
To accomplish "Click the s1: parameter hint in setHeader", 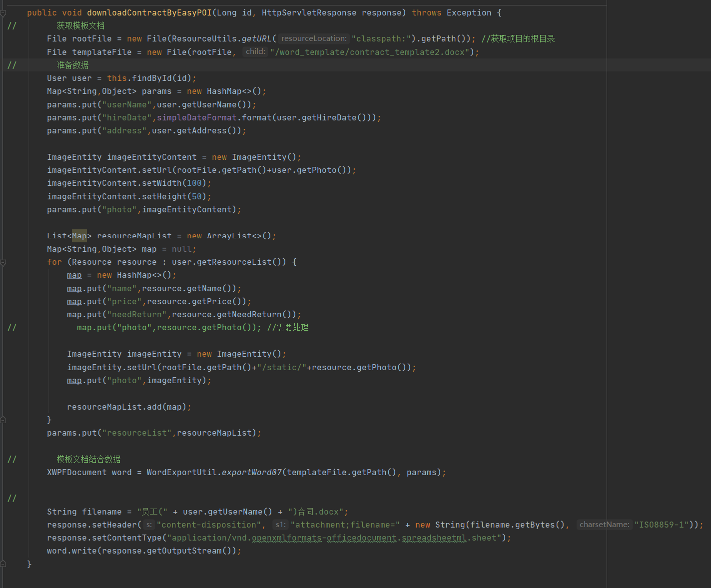I will (x=280, y=525).
